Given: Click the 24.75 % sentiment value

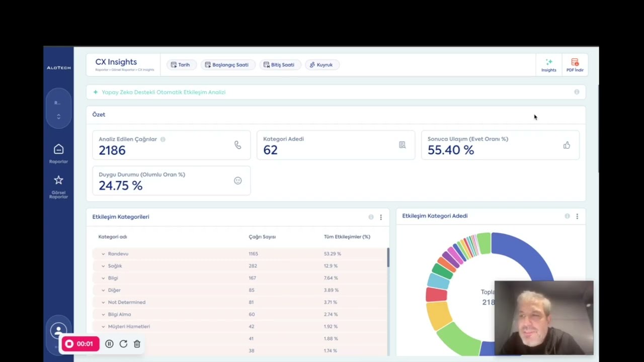Looking at the screenshot, I should [121, 186].
